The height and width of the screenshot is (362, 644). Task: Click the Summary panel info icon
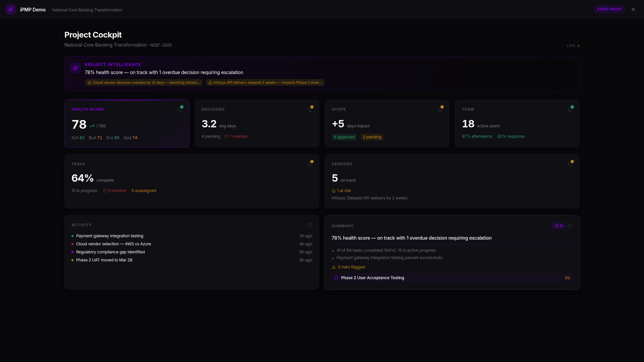(x=570, y=226)
